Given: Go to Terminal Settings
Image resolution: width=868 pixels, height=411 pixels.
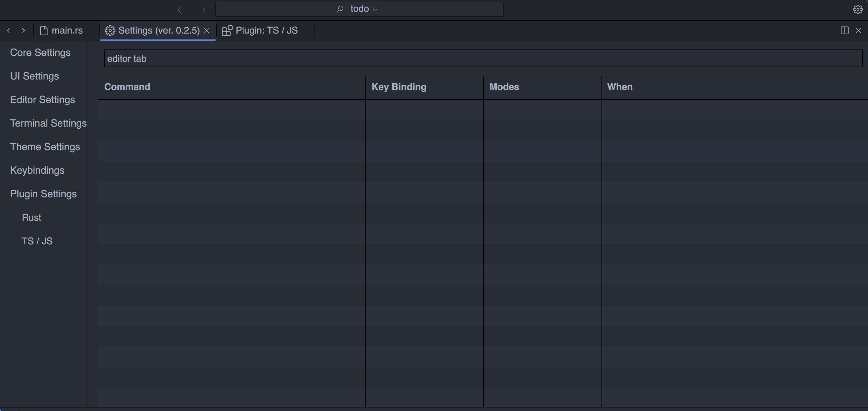Looking at the screenshot, I should click(48, 123).
